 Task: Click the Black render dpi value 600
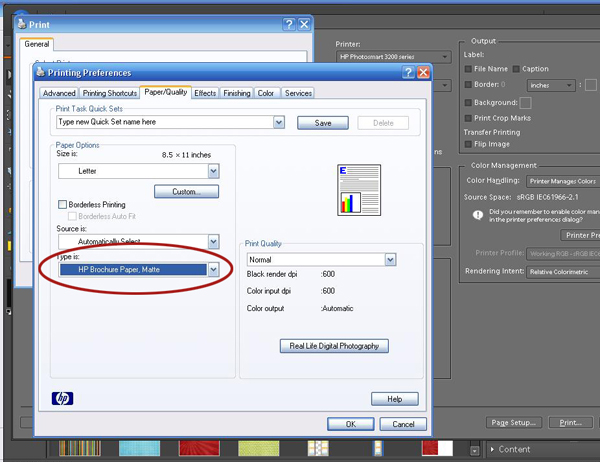click(328, 274)
